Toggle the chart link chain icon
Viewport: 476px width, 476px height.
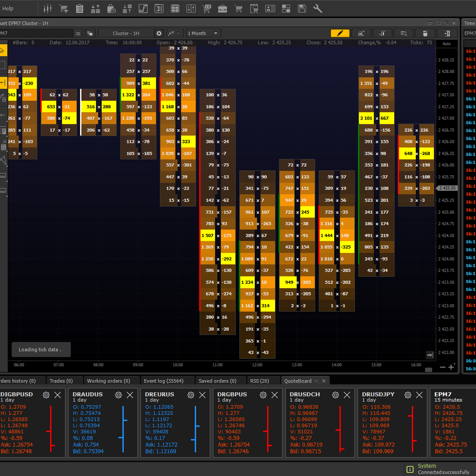click(430, 23)
